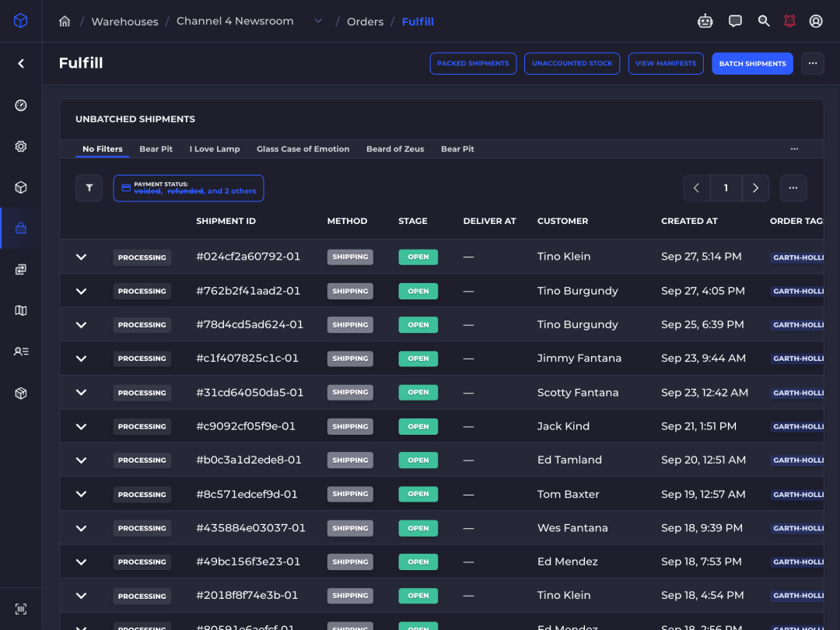840x630 pixels.
Task: Expand shipment #c1f407825c1c-01 row
Action: pos(81,359)
